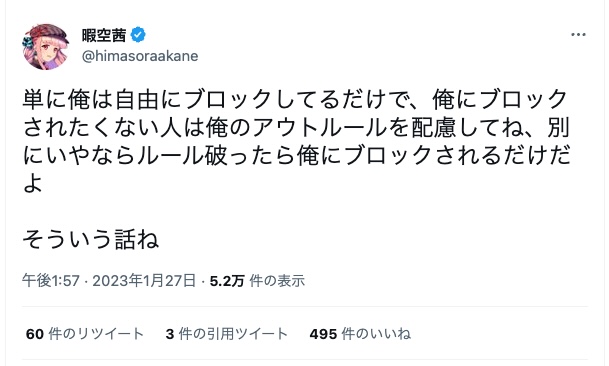Show the 60 件のリツイート list
Screen dimensions: 609x366
[x=85, y=334]
